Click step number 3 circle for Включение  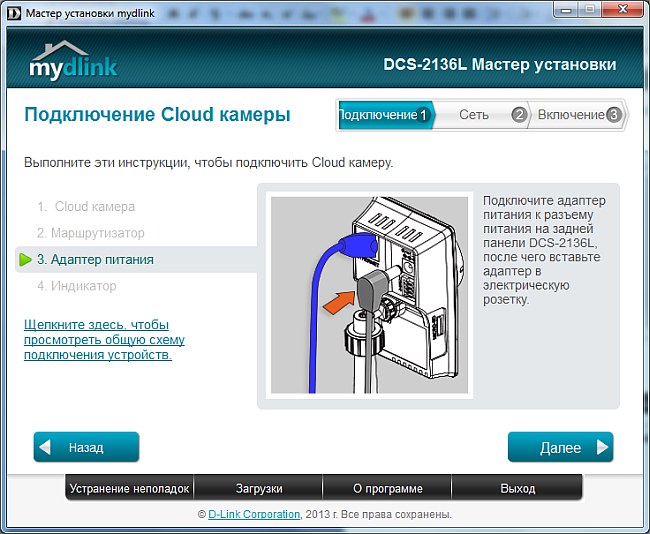tap(613, 115)
